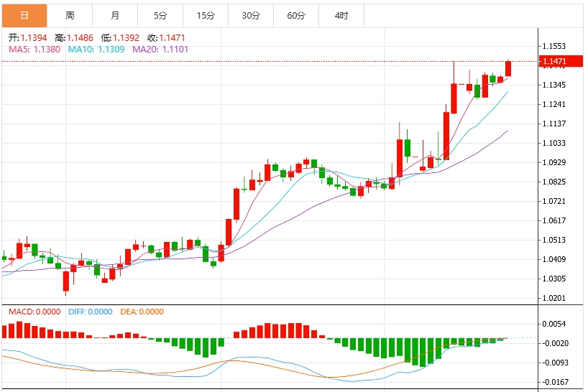Click the 1.1137 price axis label
Image resolution: width=588 pixels, height=392 pixels.
[554, 123]
